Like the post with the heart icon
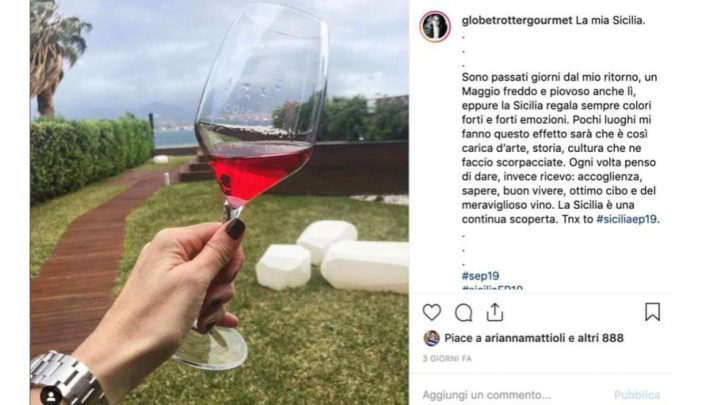Viewport: 720px width, 405px height. (432, 313)
